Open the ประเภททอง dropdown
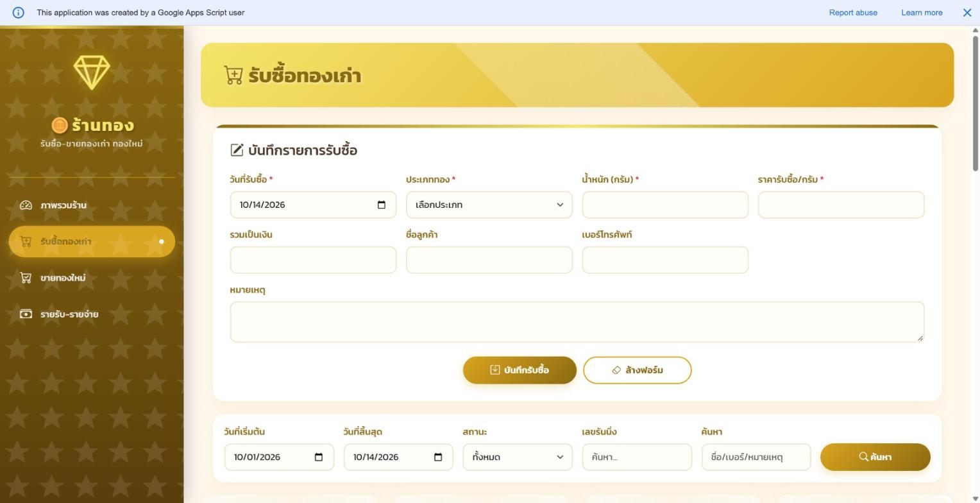The width and height of the screenshot is (980, 503). point(489,205)
